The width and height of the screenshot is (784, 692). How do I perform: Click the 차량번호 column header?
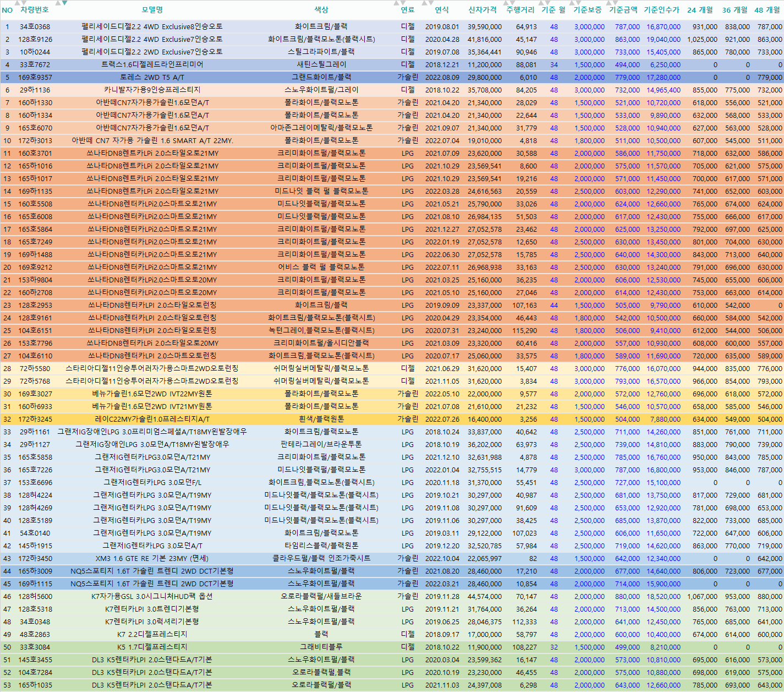35,10
